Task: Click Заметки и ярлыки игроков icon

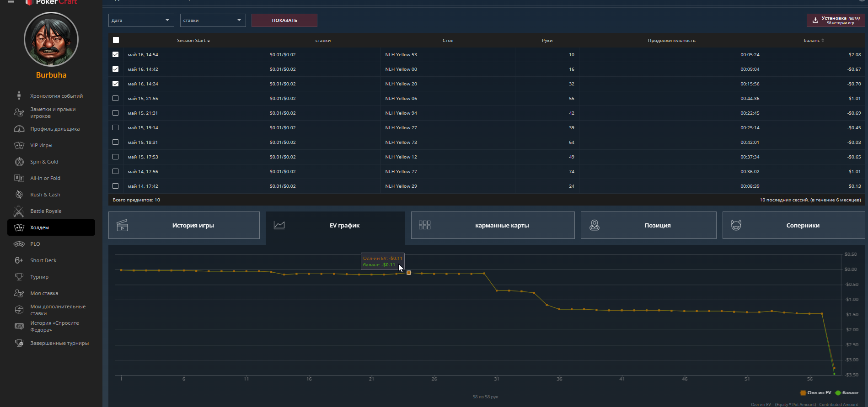Action: [19, 112]
